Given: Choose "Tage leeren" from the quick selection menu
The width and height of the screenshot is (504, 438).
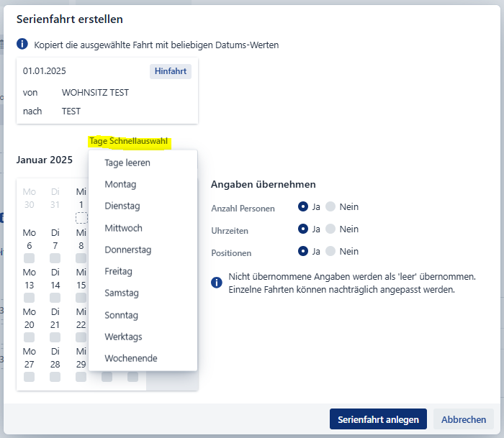Looking at the screenshot, I should [127, 163].
